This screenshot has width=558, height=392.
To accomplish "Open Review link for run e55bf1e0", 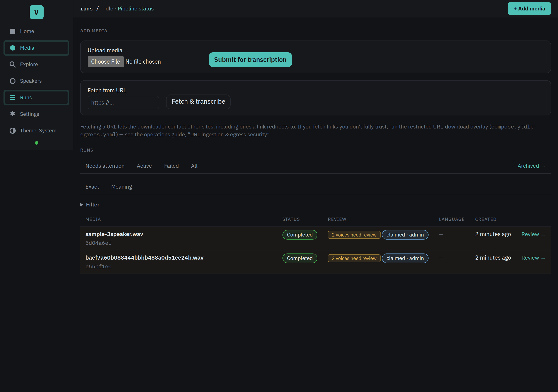I will point(533,258).
